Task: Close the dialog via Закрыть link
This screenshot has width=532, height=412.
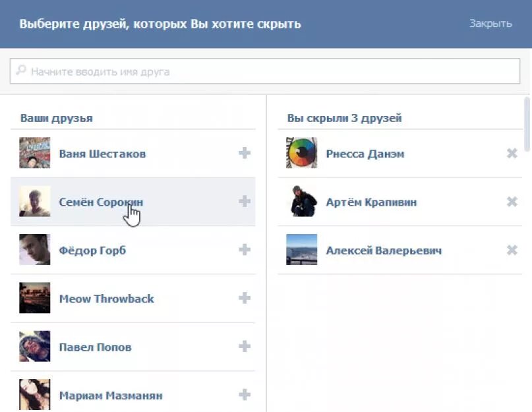Action: pyautogui.click(x=490, y=24)
